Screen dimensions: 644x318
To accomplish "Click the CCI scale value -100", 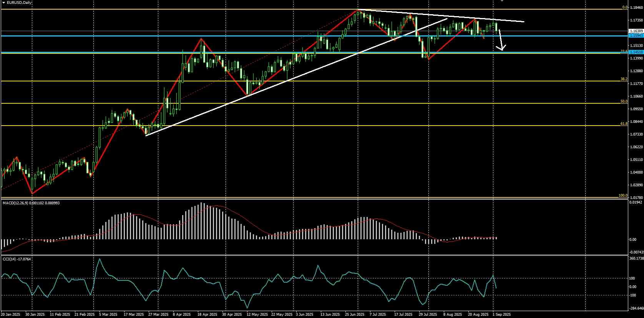I will coord(632,295).
